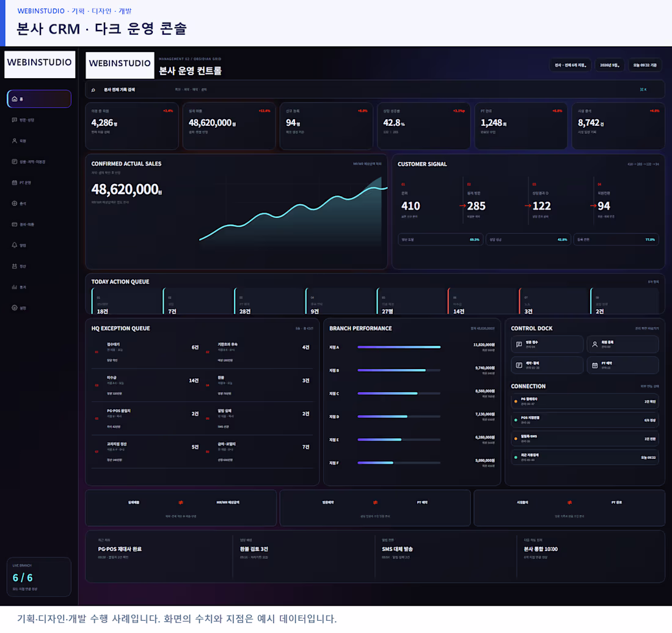Open the 기한초과 후속 4건 exception row

coord(258,352)
